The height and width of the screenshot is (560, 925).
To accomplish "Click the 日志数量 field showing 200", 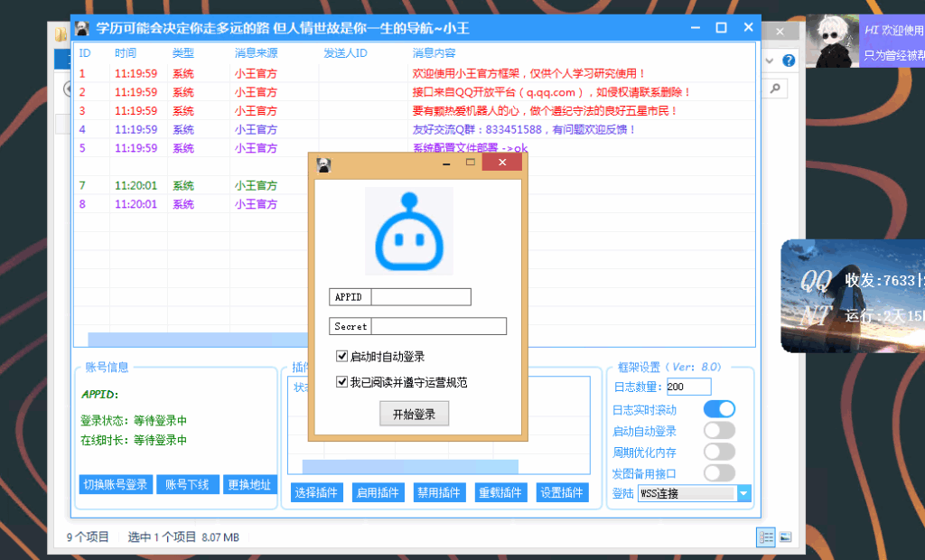I will (x=688, y=386).
